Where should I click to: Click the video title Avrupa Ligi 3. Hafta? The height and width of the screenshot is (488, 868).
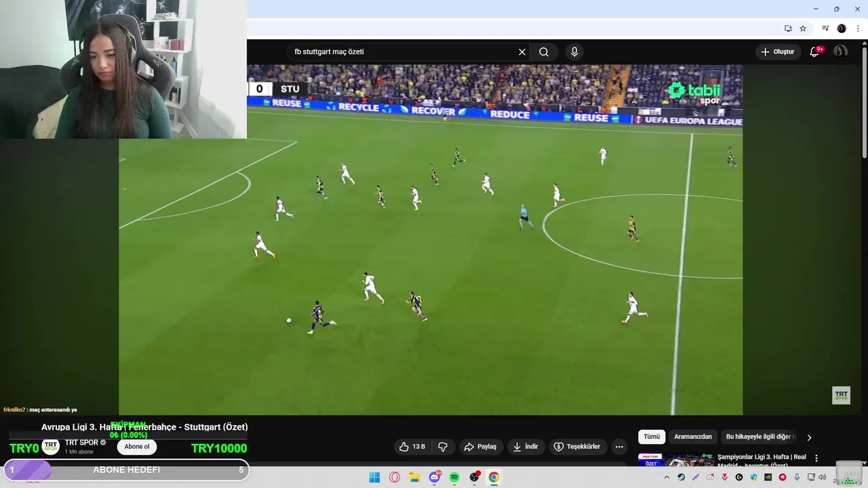click(x=144, y=427)
